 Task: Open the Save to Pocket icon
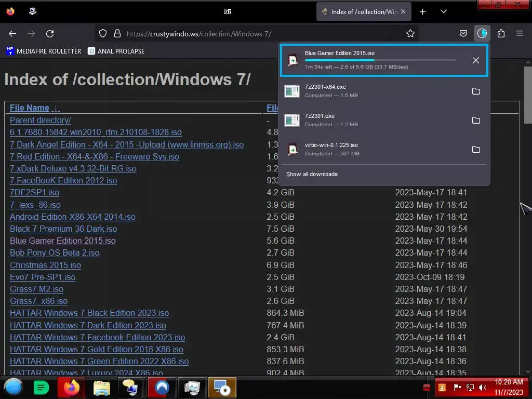(x=463, y=33)
